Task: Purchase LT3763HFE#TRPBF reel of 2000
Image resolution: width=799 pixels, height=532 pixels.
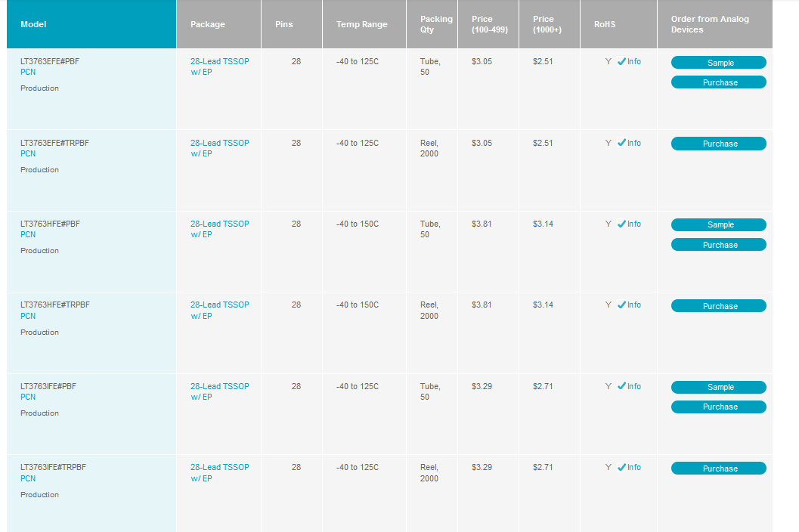Action: click(718, 306)
